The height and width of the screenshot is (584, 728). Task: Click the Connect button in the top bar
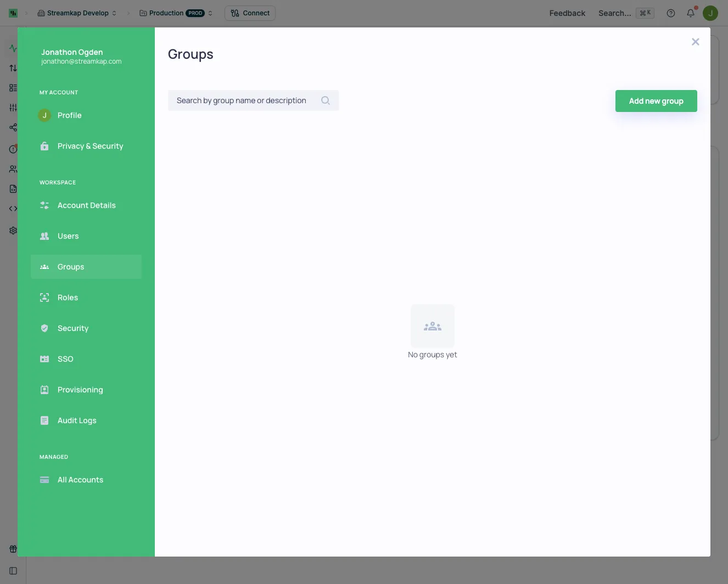click(250, 13)
